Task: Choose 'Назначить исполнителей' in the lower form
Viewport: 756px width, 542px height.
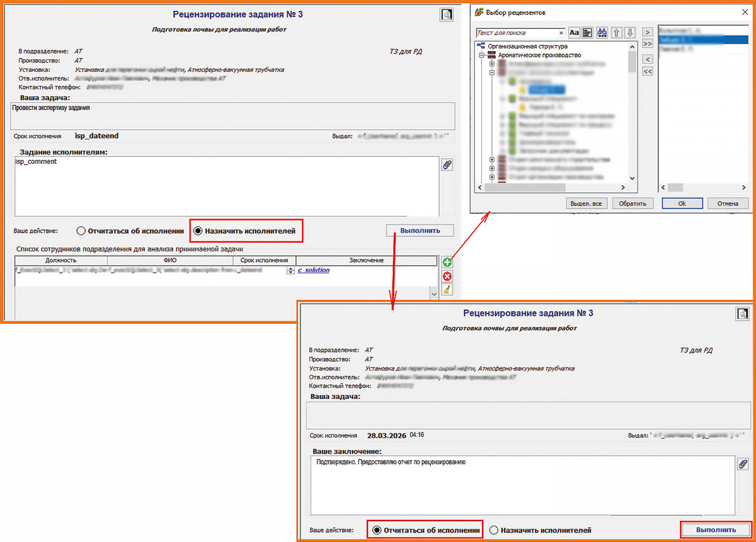Action: (494, 530)
